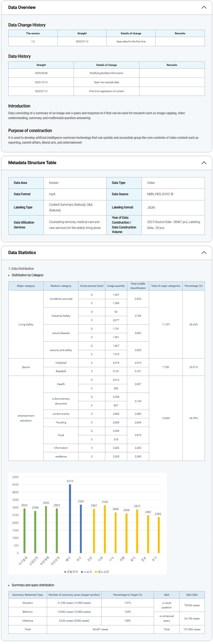Click 'Modifying Builders Information' table entry
Image resolution: width=213 pixels, height=644 pixels.
pos(106,73)
